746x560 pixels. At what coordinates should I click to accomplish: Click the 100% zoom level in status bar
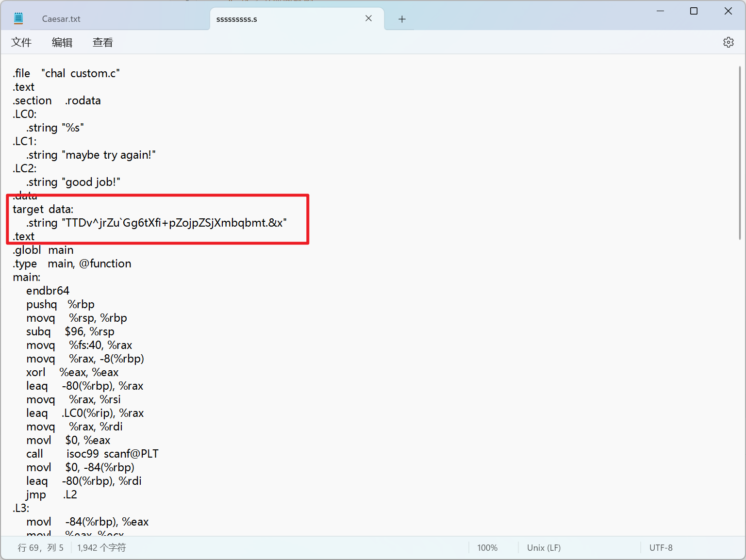coord(487,547)
